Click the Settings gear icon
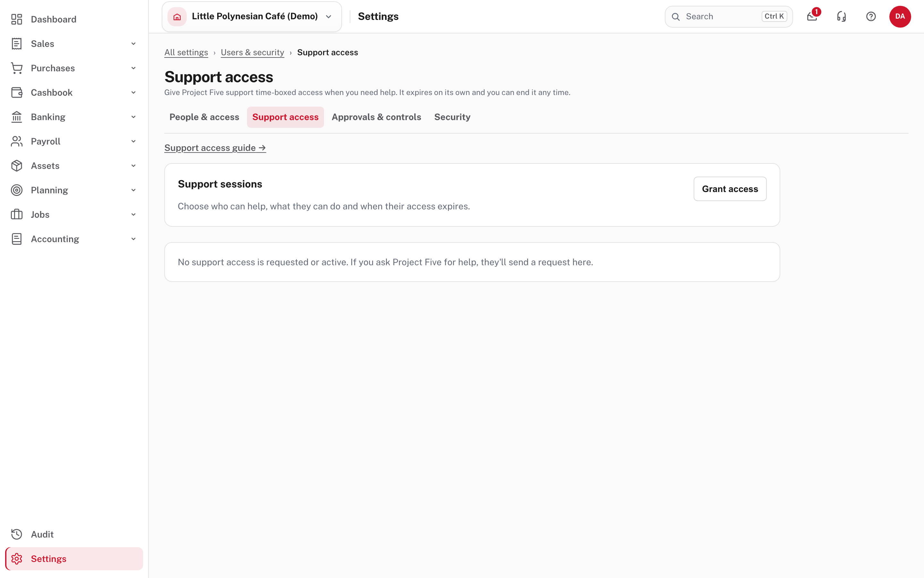Viewport: 924px width, 578px height. click(x=16, y=559)
